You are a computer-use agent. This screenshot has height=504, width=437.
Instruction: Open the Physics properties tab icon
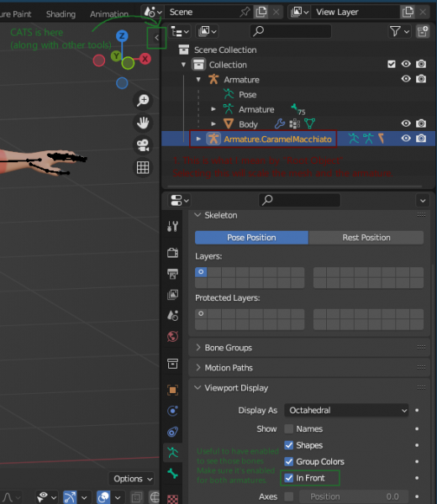(172, 411)
